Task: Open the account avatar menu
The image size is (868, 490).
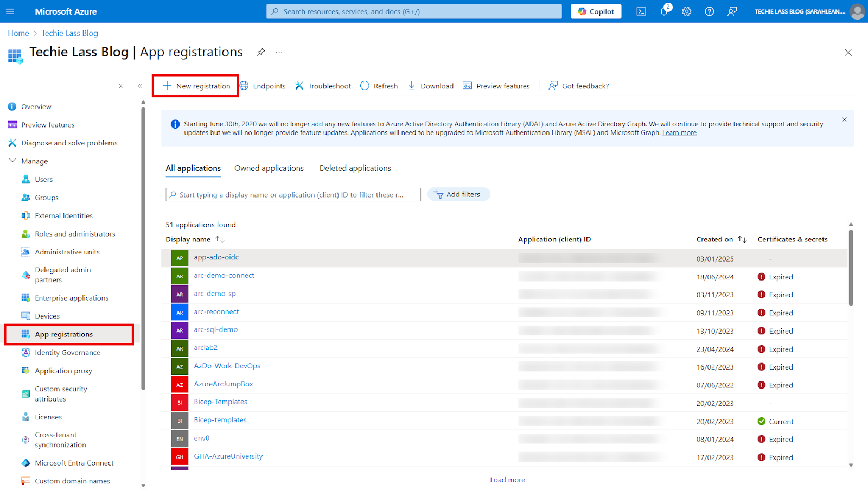Action: tap(857, 11)
